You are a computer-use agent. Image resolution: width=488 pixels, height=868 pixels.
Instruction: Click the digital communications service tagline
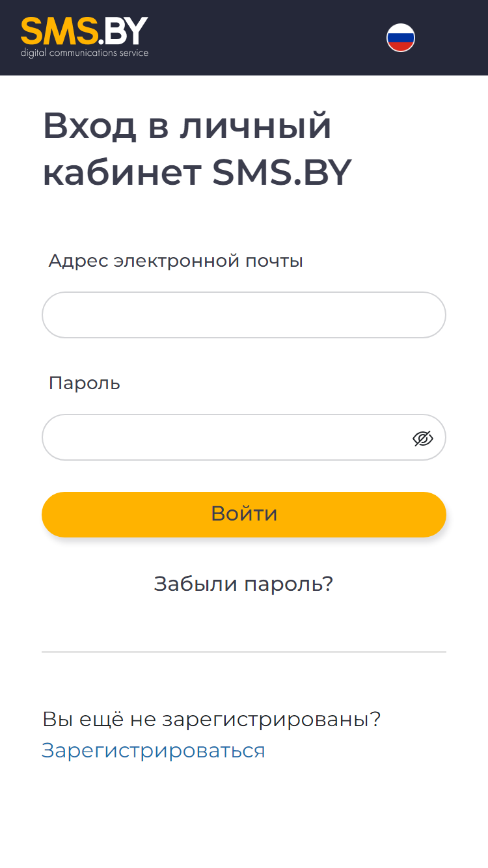(85, 53)
